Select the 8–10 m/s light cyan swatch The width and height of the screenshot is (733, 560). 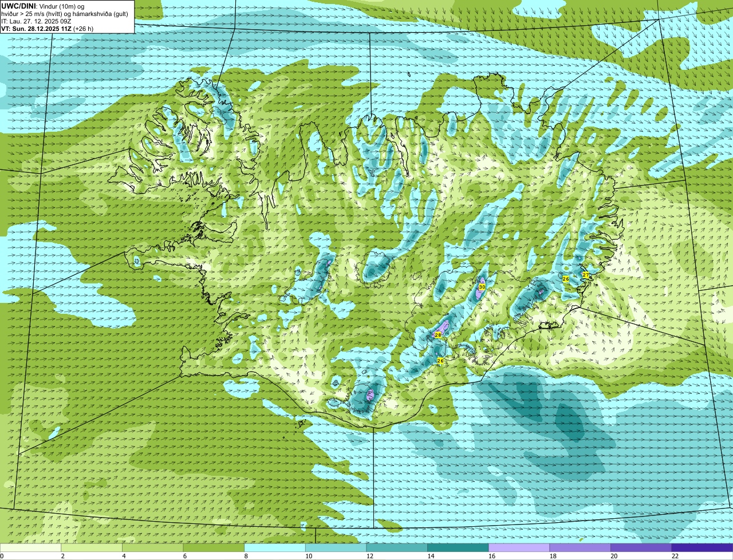click(x=275, y=547)
